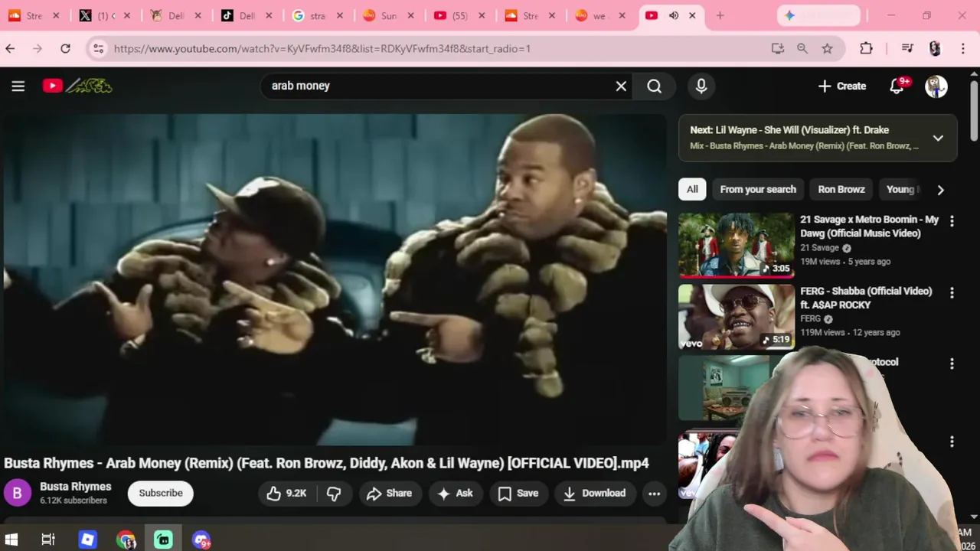980x551 pixels.
Task: Open a new browser tab
Action: tap(720, 15)
